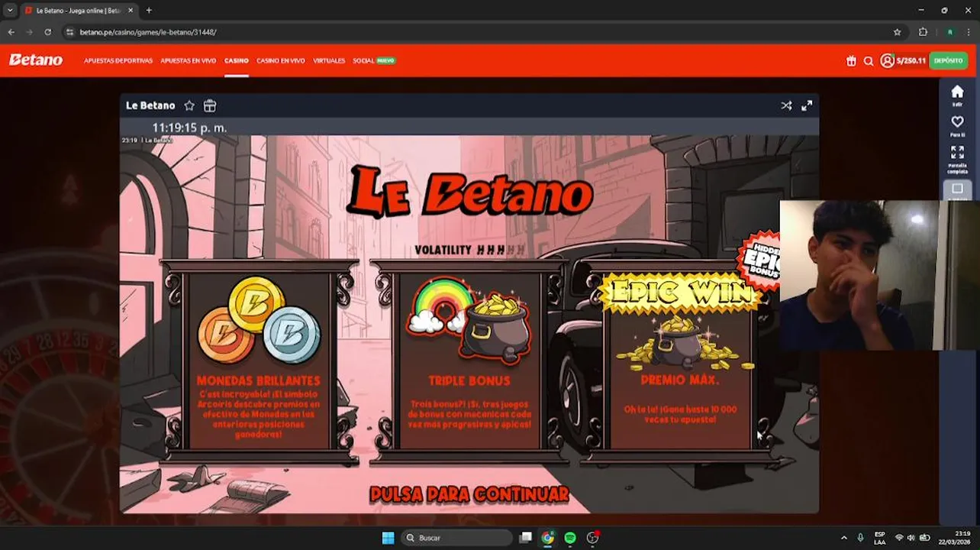Open the site search magnifier
980x550 pixels.
point(869,61)
